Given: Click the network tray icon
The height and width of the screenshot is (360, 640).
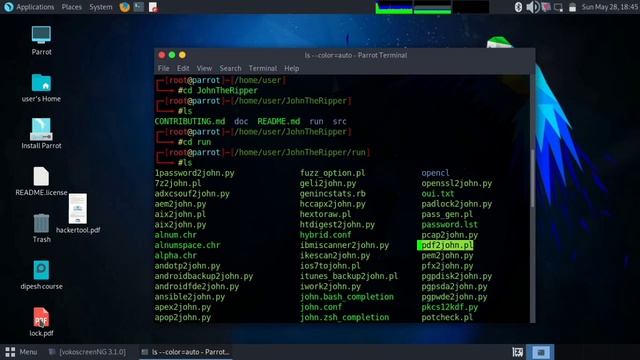Looking at the screenshot, I should (x=546, y=7).
